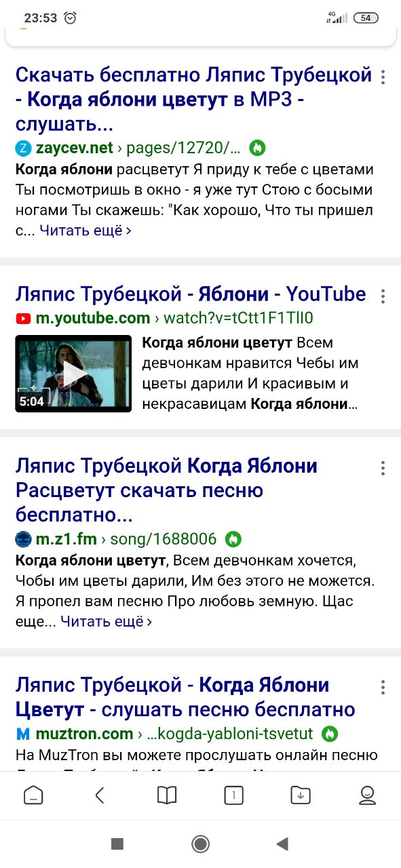Open the Yandex home icon in bottom bar
Image resolution: width=401 pixels, height=868 pixels.
tap(33, 795)
